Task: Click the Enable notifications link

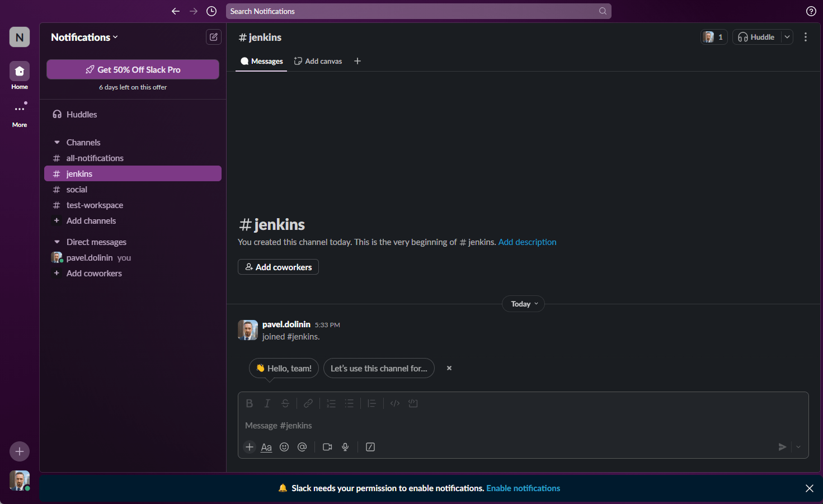Action: [x=523, y=488]
